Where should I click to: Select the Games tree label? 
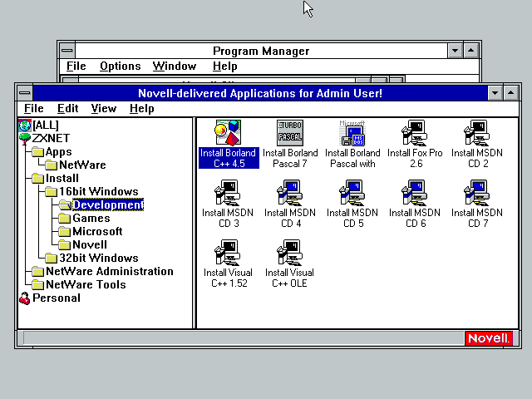click(91, 218)
